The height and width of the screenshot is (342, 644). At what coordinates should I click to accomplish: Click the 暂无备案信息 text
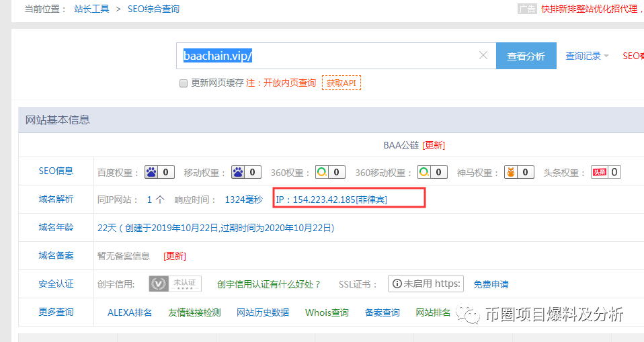pyautogui.click(x=124, y=256)
